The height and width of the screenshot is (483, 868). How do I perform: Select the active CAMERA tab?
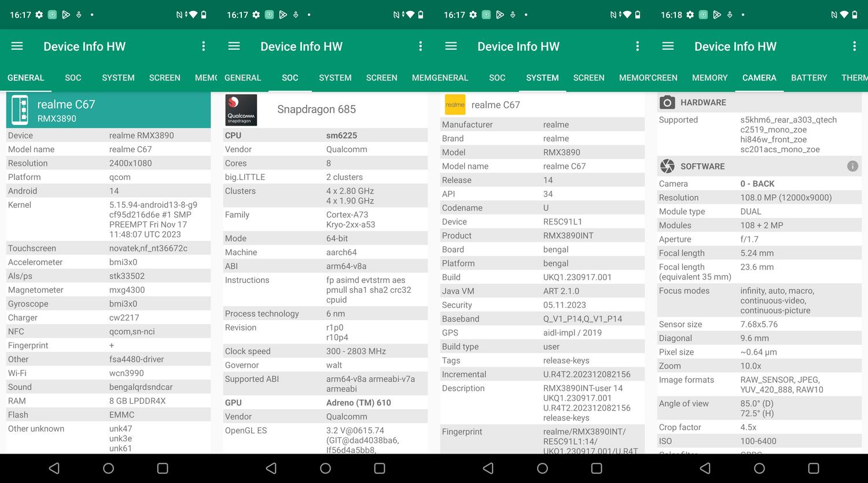pyautogui.click(x=759, y=78)
